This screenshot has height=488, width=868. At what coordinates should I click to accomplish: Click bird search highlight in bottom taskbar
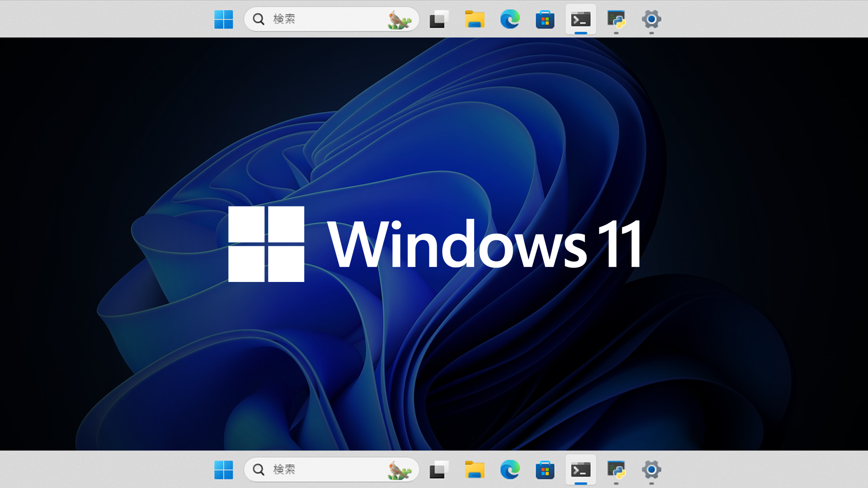coord(399,470)
